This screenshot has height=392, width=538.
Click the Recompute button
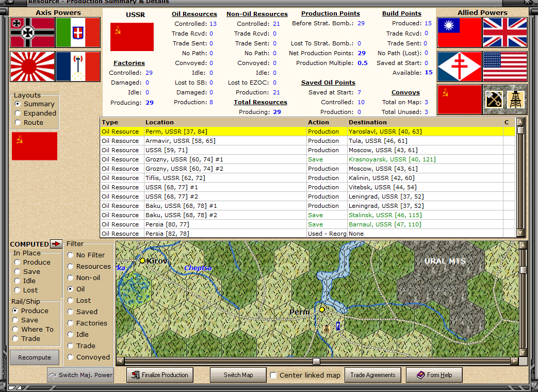click(x=35, y=357)
